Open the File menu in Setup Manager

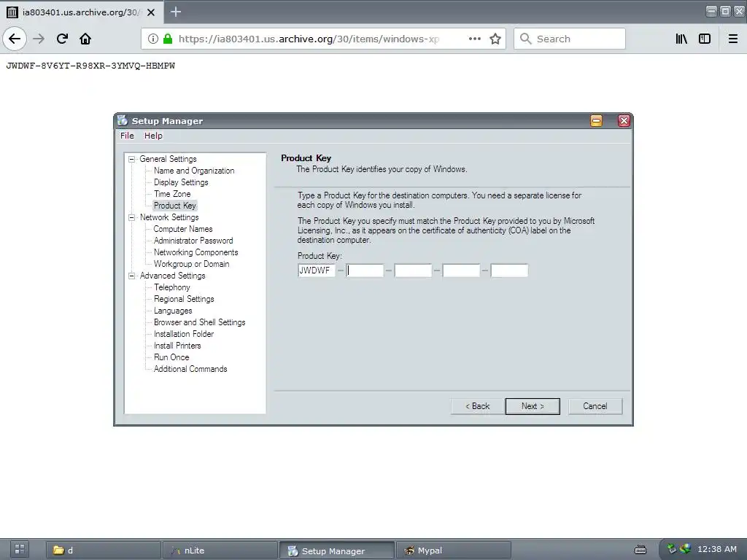click(x=127, y=136)
